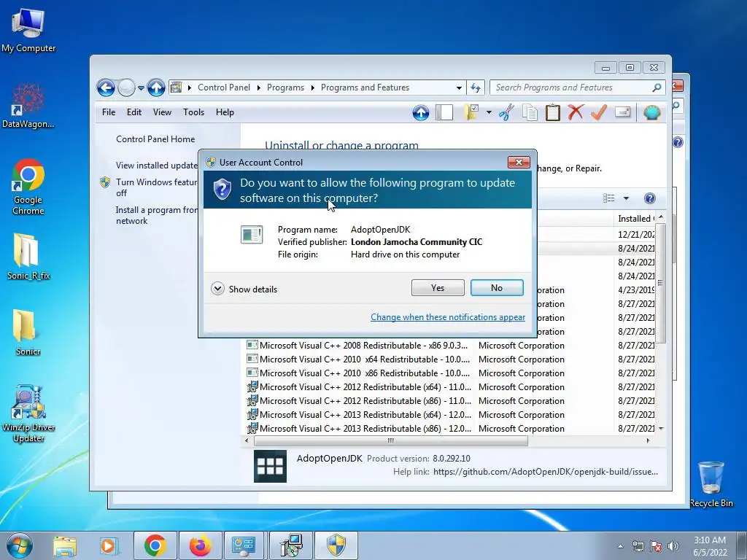The width and height of the screenshot is (747, 560).
Task: Click the address bar refresh button
Action: 476,87
